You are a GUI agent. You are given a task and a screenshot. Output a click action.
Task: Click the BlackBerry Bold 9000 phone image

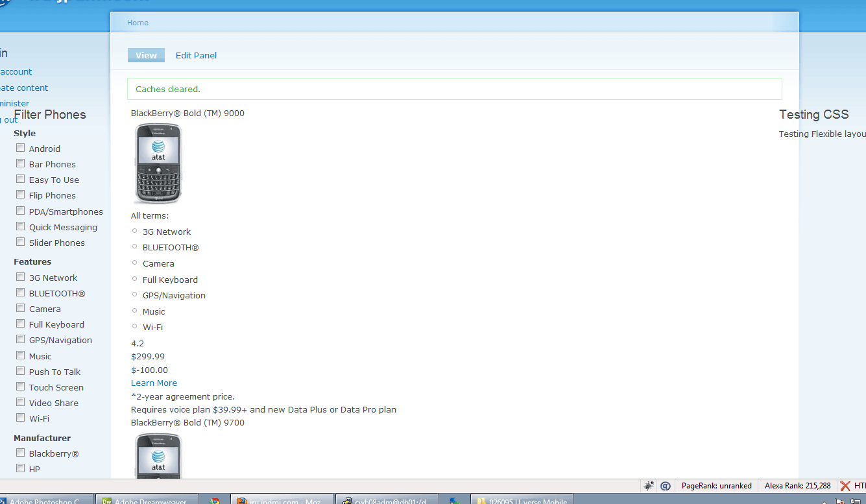click(x=158, y=163)
